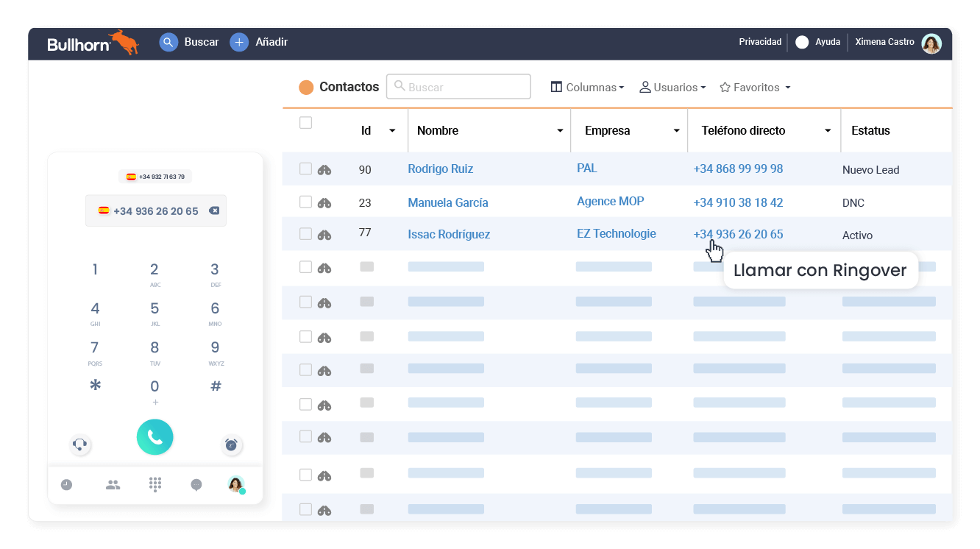Click Añadir in the top navigation bar

259,42
